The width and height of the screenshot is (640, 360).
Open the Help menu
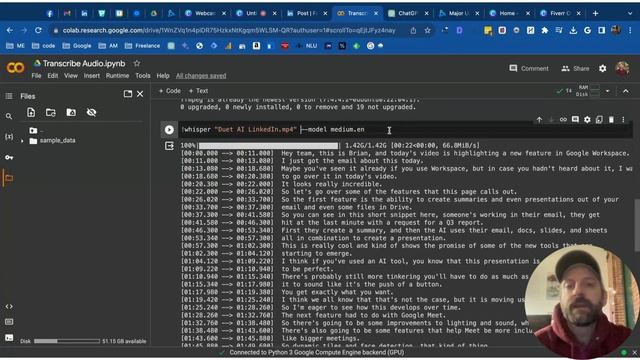coord(163,76)
